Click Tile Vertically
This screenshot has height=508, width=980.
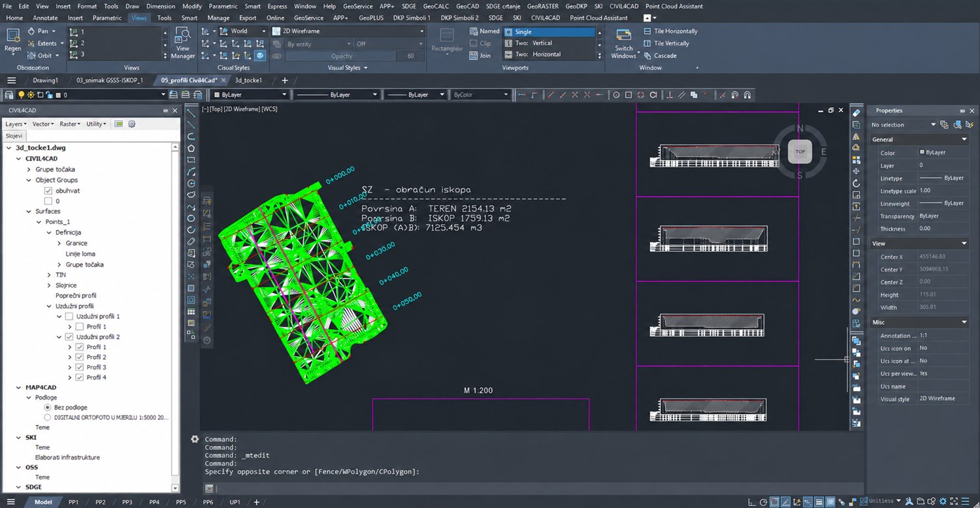click(666, 44)
